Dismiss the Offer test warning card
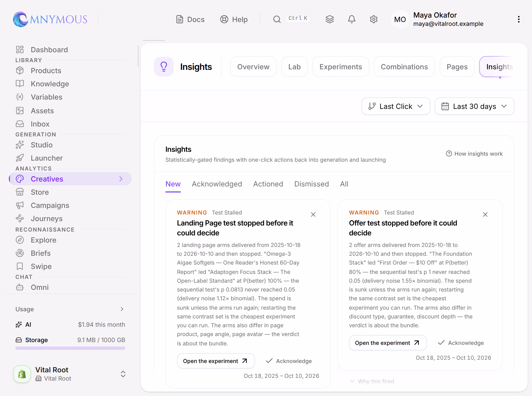The height and width of the screenshot is (396, 532). pos(485,215)
